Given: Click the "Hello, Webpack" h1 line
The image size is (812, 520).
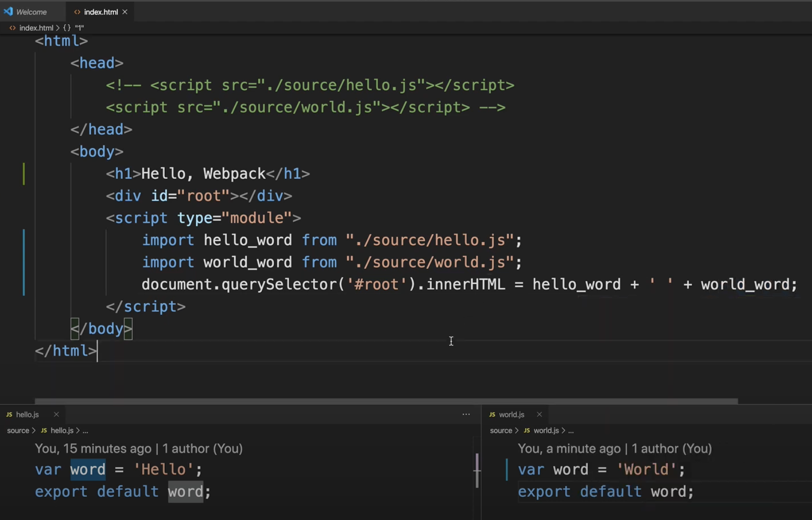Looking at the screenshot, I should 208,174.
